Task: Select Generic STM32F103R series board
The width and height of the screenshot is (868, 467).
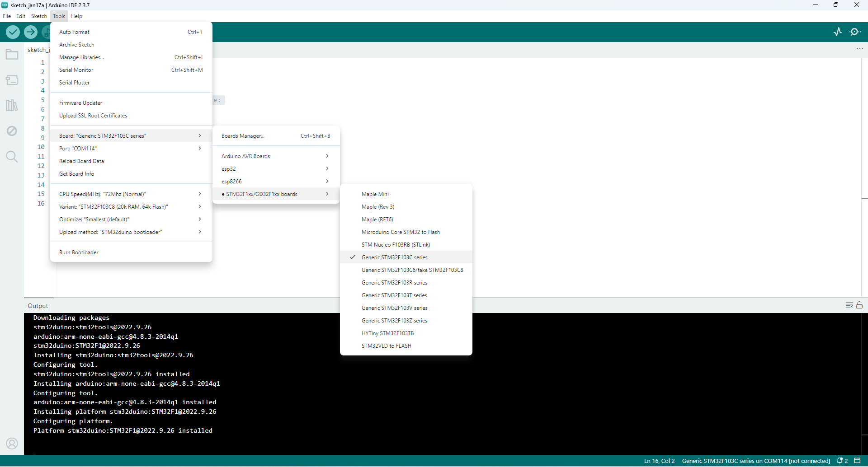Action: point(394,283)
